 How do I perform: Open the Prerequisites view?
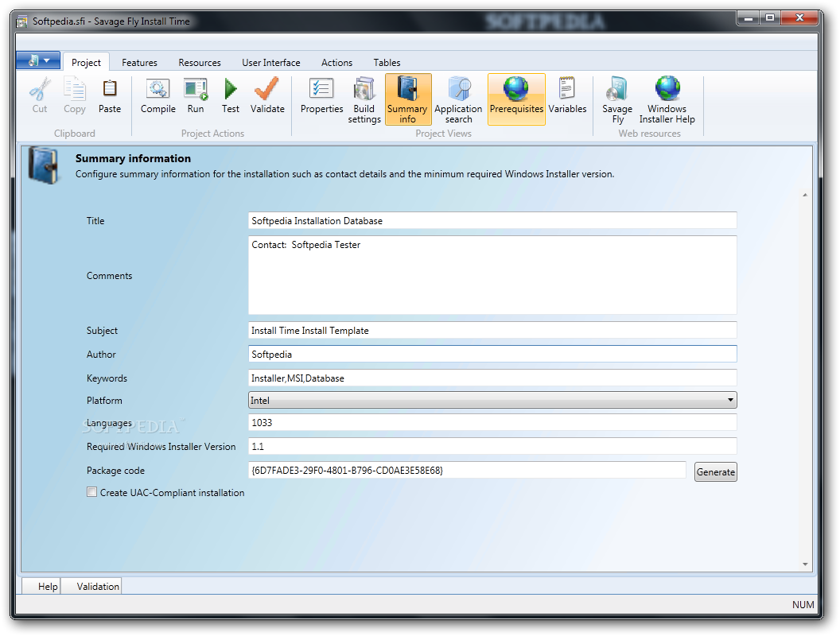click(516, 99)
